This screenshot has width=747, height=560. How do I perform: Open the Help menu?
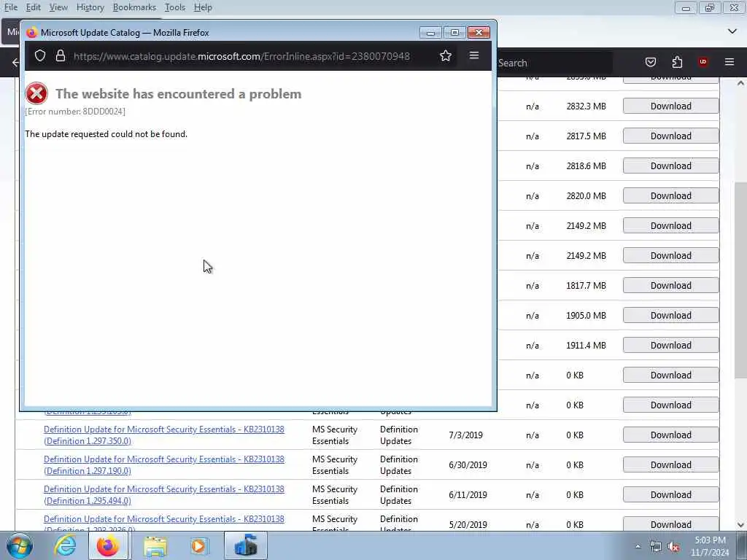point(203,7)
